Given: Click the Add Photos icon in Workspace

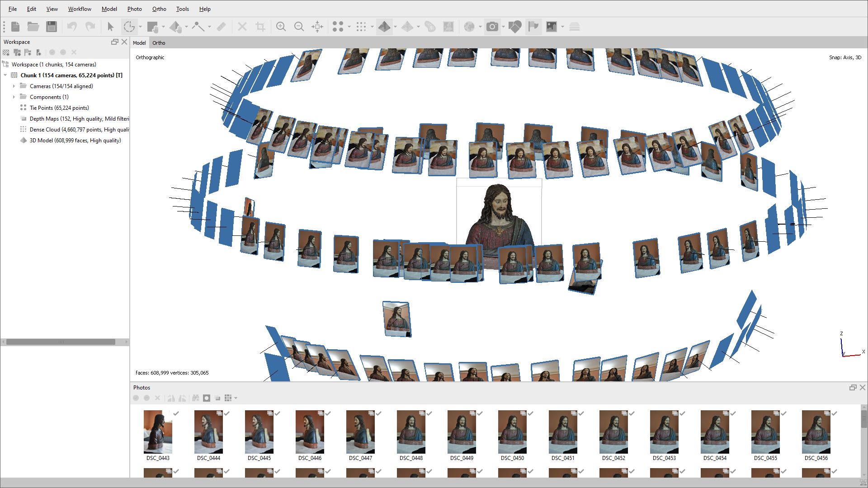Looking at the screenshot, I should [17, 52].
